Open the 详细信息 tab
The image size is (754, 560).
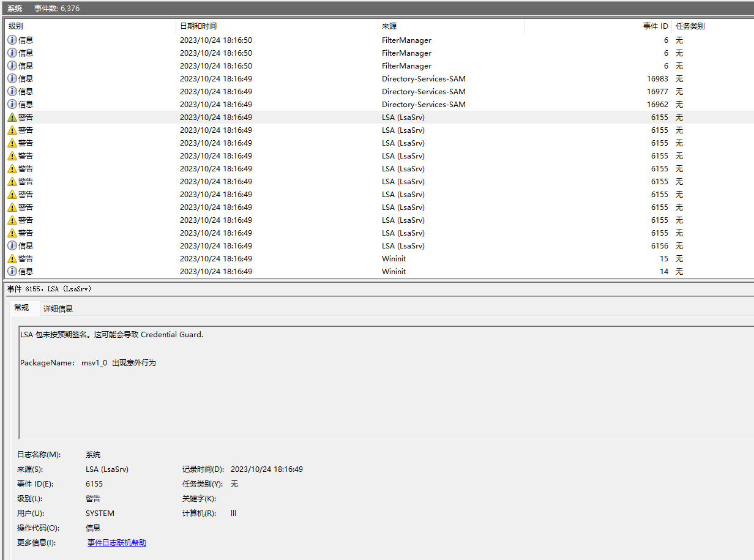(x=58, y=309)
